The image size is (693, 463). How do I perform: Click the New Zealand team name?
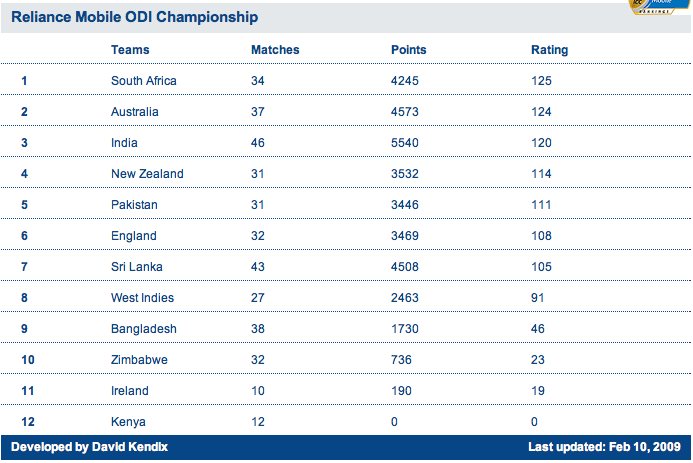pos(147,174)
